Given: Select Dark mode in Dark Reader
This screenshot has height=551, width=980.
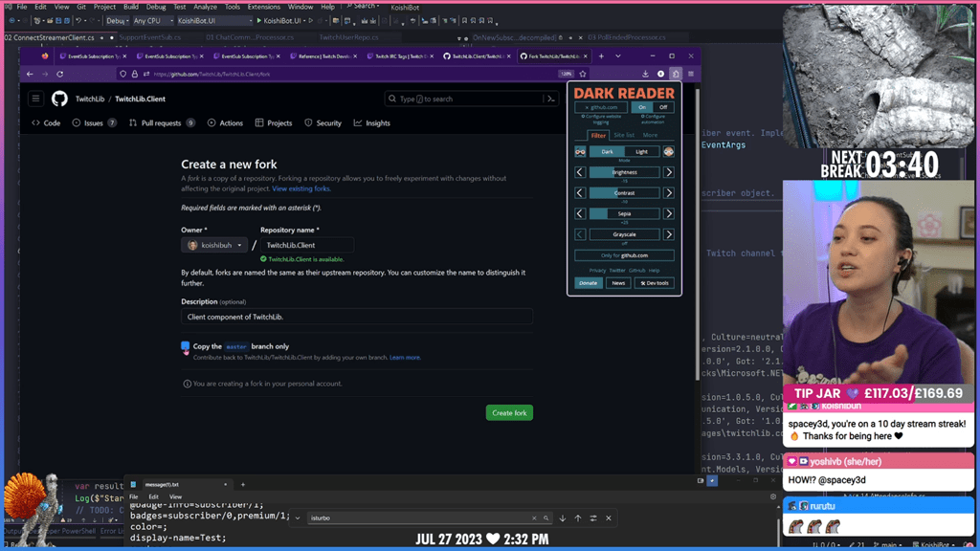Looking at the screenshot, I should click(607, 152).
